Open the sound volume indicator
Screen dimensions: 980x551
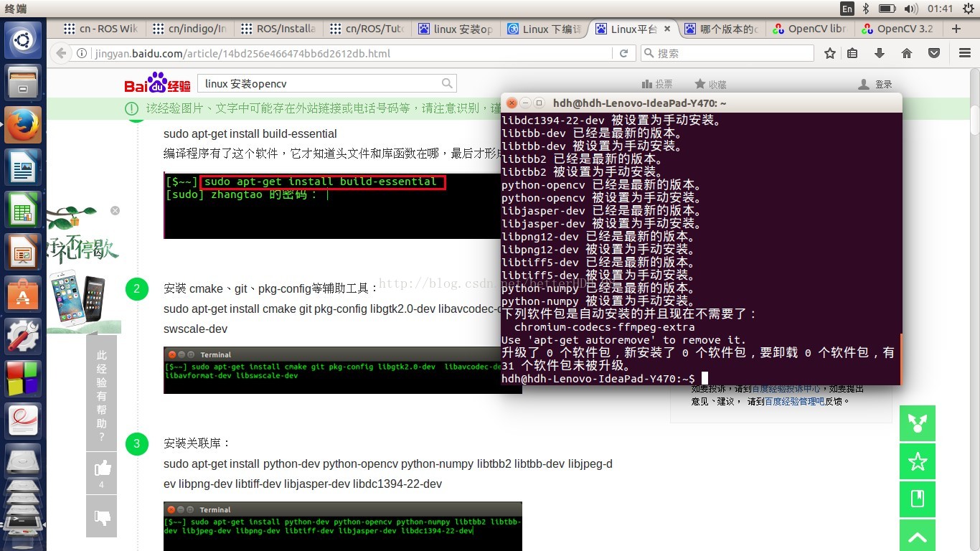911,9
